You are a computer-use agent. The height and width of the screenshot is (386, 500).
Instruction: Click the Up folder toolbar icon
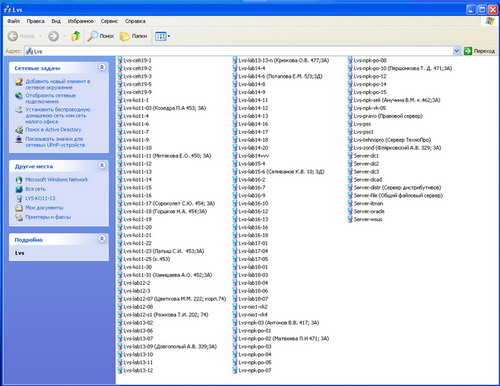point(76,36)
